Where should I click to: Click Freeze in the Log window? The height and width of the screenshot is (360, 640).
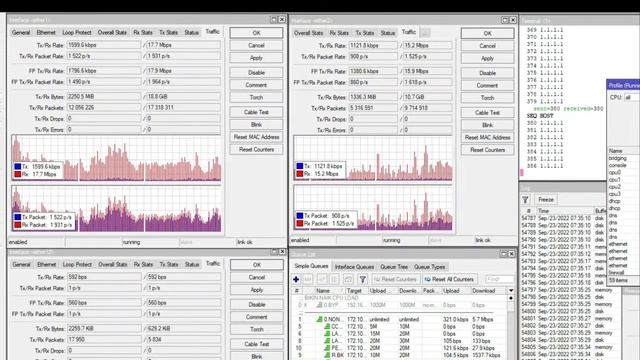click(546, 200)
